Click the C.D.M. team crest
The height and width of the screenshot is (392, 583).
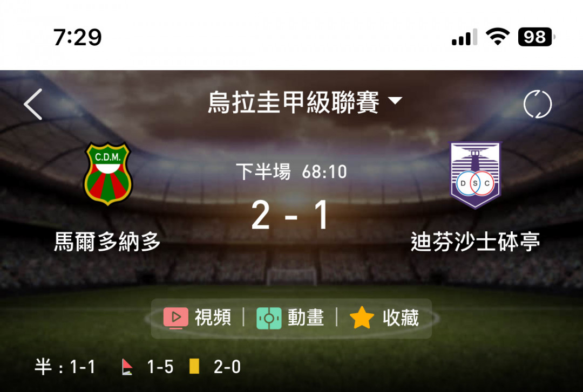tap(108, 173)
